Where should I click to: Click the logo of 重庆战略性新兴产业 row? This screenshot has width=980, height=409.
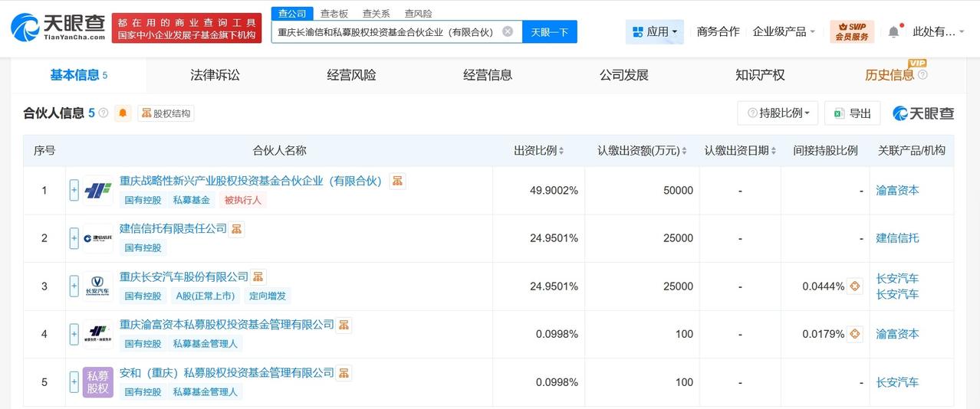tap(97, 191)
